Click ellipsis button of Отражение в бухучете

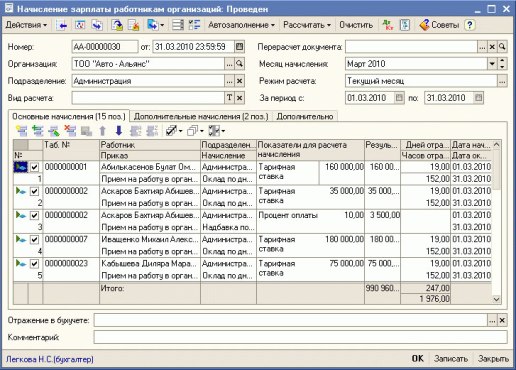pyautogui.click(x=492, y=320)
